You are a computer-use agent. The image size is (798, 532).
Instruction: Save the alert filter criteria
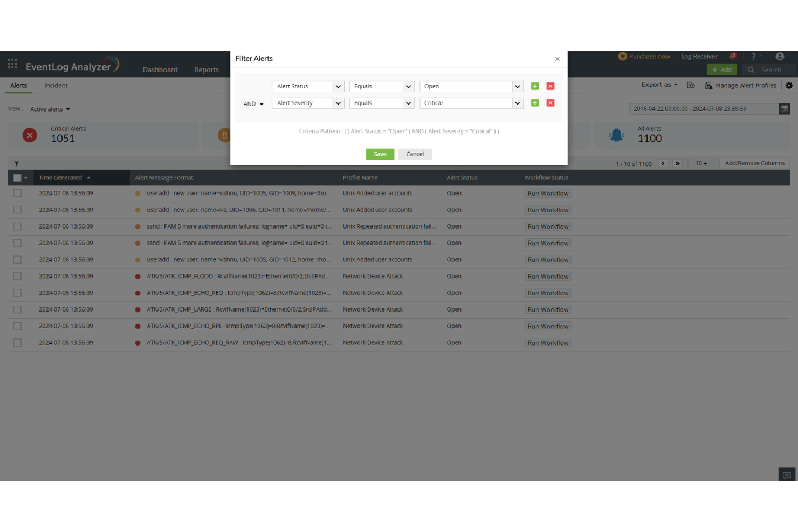[x=380, y=154]
